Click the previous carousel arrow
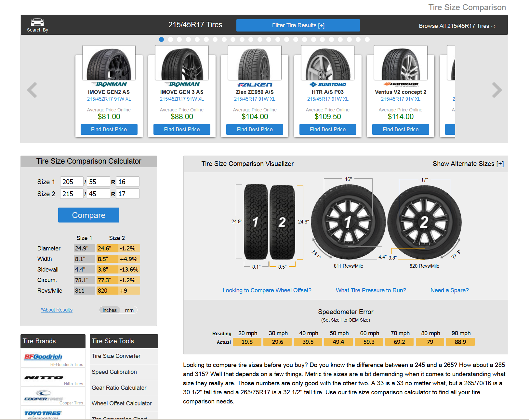This screenshot has height=420, width=529. pyautogui.click(x=32, y=90)
